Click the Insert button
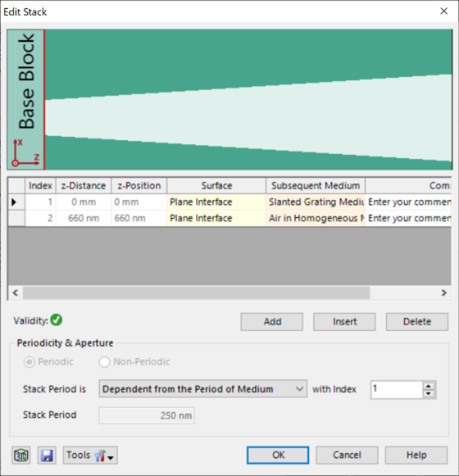Image resolution: width=459 pixels, height=476 pixels. click(344, 322)
